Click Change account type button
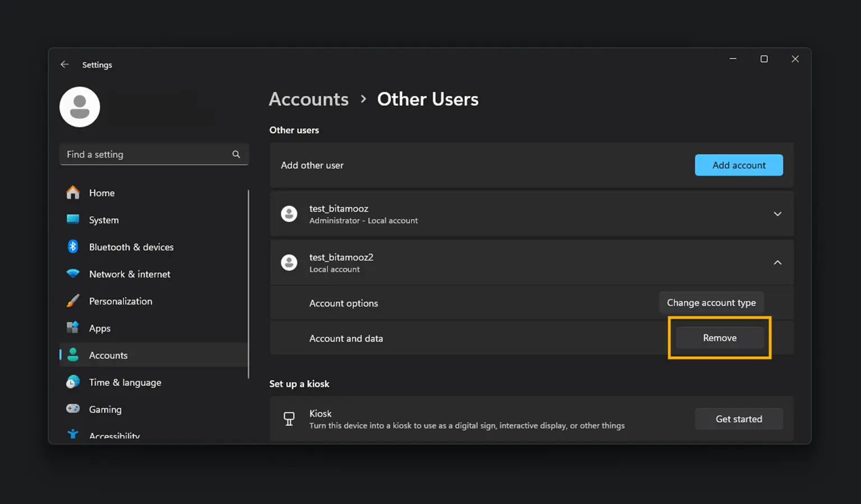 tap(711, 302)
